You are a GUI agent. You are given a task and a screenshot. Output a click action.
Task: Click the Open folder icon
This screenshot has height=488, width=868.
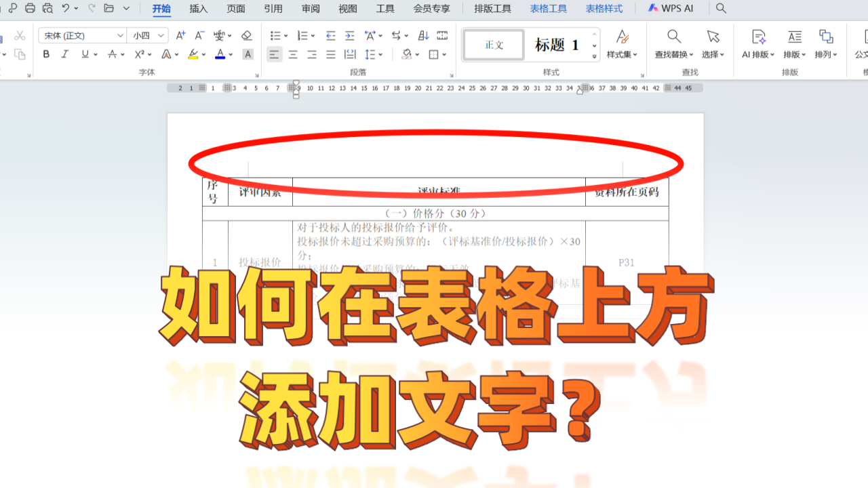109,8
